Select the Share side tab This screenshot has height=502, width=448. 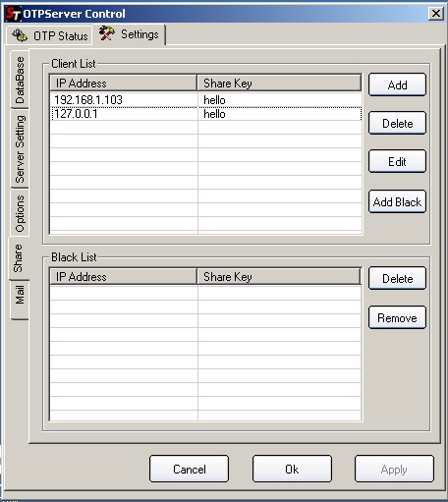click(19, 258)
